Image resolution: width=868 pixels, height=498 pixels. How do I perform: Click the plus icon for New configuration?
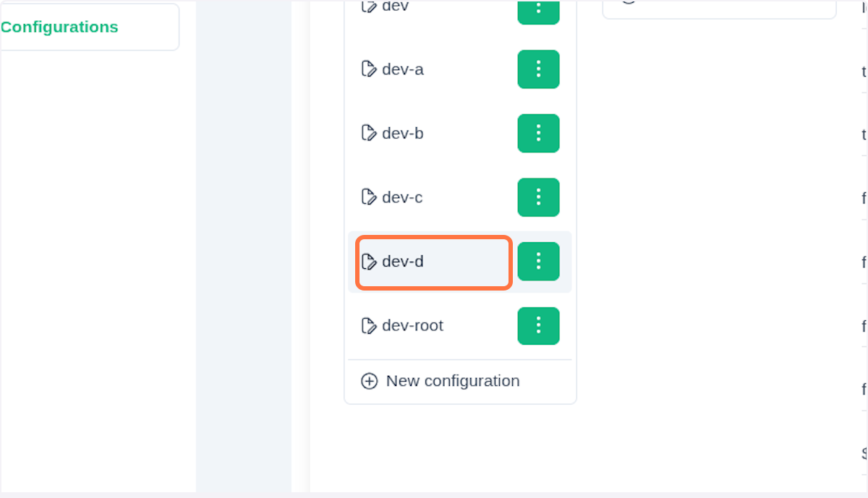pyautogui.click(x=370, y=381)
